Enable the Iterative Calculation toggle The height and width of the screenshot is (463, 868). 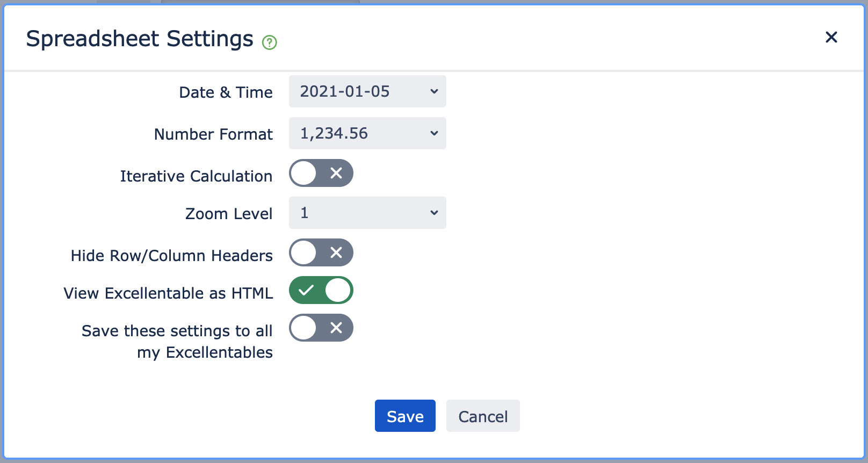(321, 173)
